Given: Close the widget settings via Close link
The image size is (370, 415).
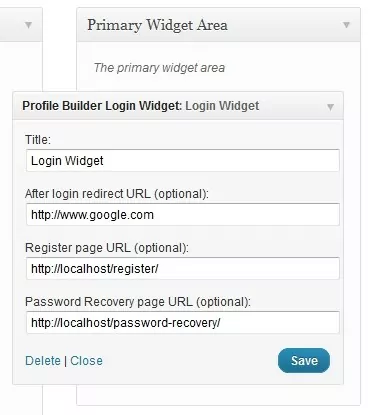Looking at the screenshot, I should tap(86, 361).
